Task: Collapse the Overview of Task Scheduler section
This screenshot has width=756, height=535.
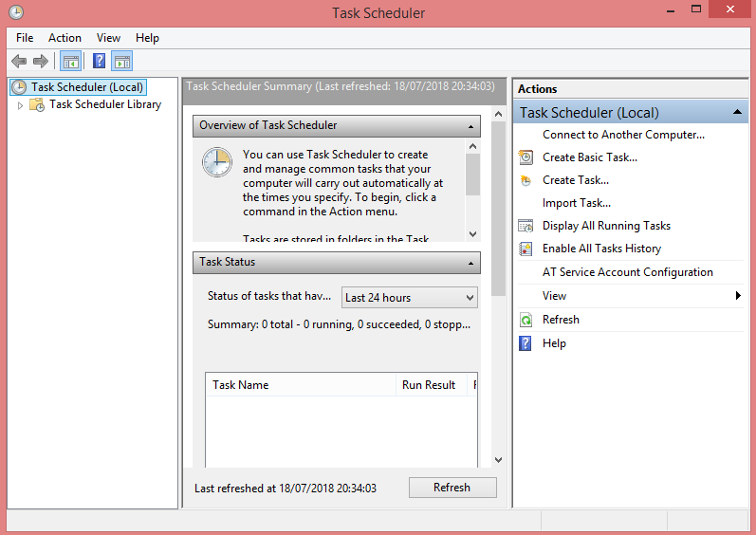Action: pyautogui.click(x=470, y=127)
